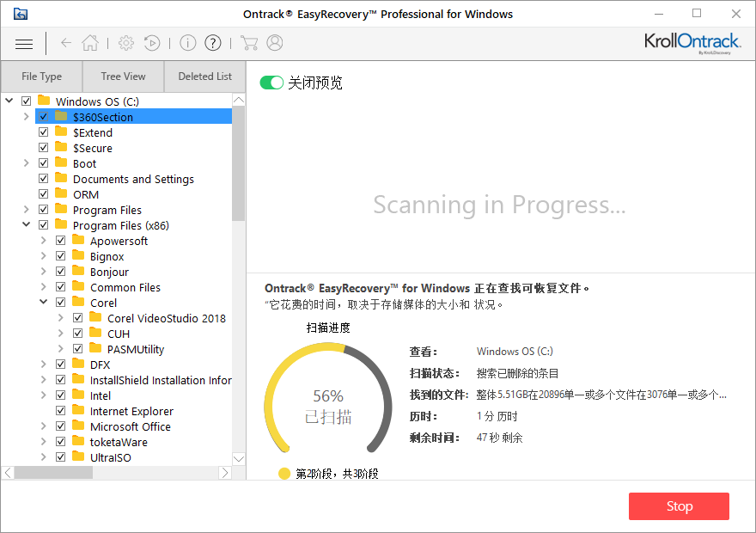The height and width of the screenshot is (533, 756).
Task: Open settings gear in toolbar
Action: pos(126,43)
